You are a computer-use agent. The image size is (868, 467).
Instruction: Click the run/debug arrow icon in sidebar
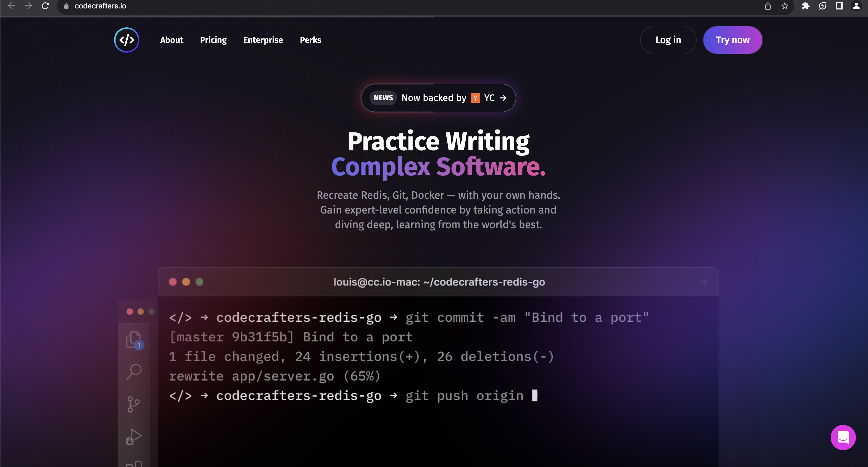134,435
